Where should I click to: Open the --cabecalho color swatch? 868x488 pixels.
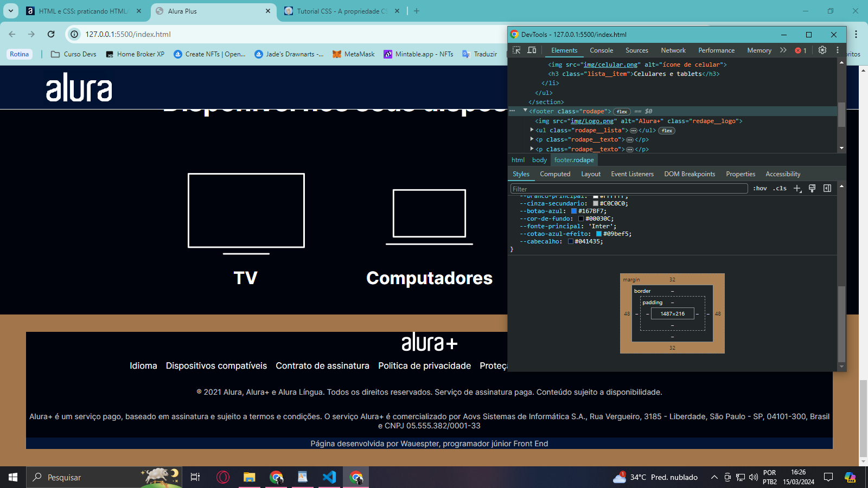(x=570, y=241)
